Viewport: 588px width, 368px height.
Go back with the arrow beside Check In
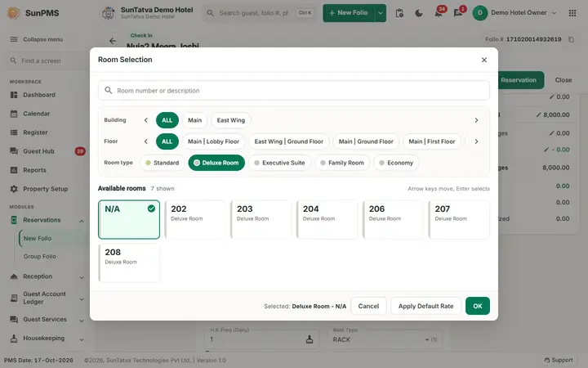coord(113,41)
